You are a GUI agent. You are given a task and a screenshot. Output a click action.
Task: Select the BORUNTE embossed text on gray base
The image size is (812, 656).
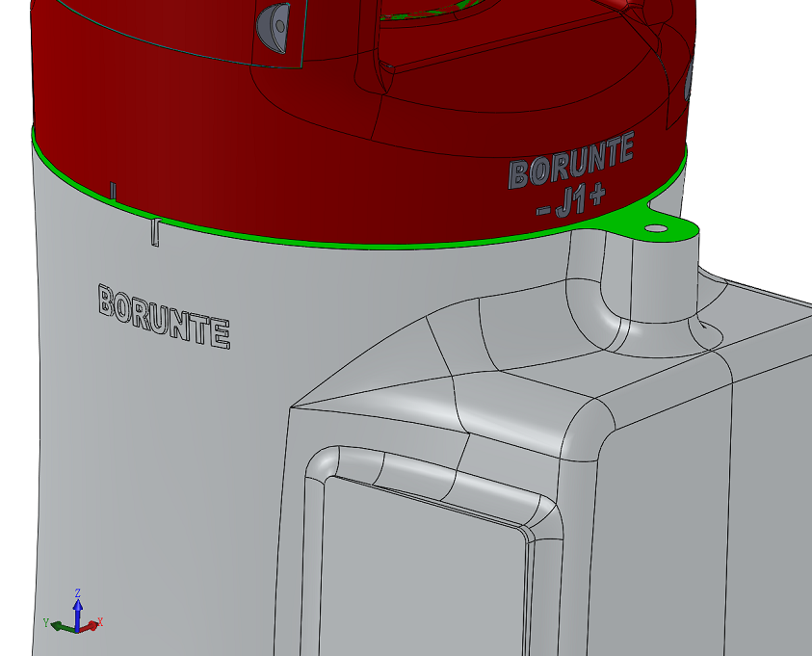point(164,316)
